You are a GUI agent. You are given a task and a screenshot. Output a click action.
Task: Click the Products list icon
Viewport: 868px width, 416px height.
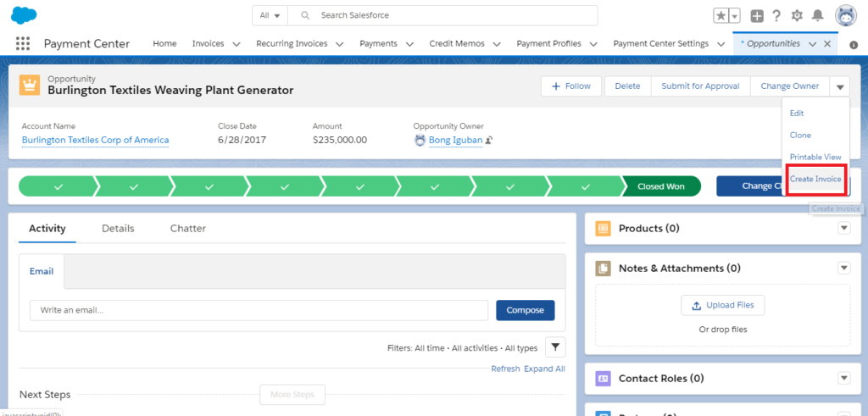603,229
